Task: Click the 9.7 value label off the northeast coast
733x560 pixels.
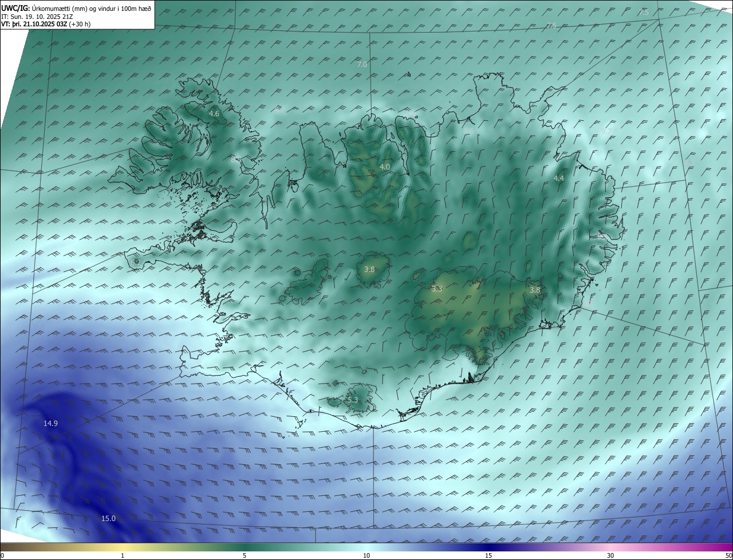Action: (x=606, y=131)
